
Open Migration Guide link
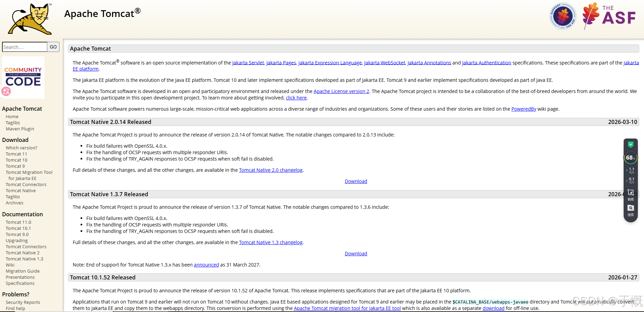pyautogui.click(x=23, y=271)
